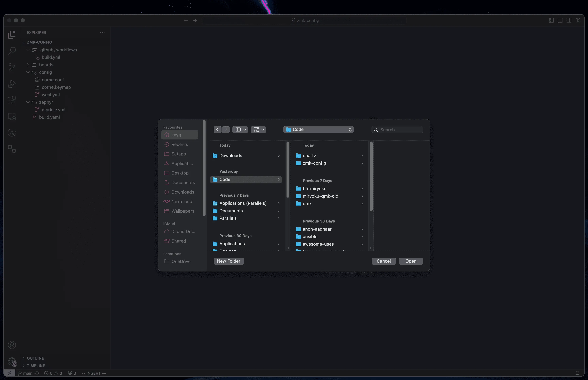588x380 pixels.
Task: Open the Customize Layout control
Action: pyautogui.click(x=578, y=20)
